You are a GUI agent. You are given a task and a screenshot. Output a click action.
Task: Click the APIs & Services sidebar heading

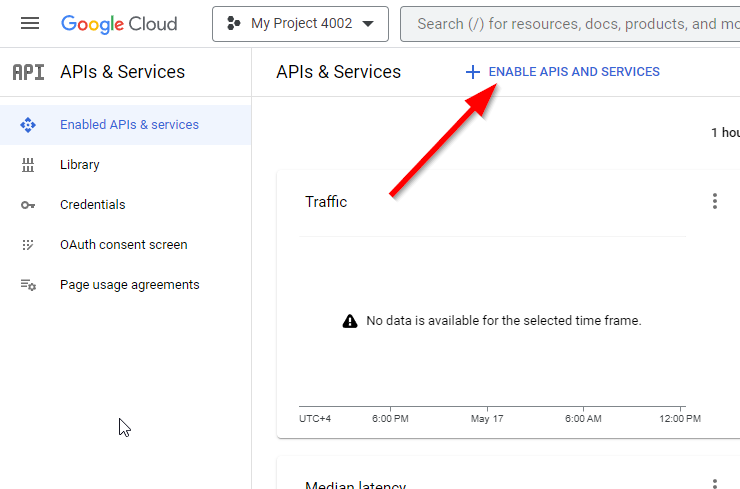point(122,72)
